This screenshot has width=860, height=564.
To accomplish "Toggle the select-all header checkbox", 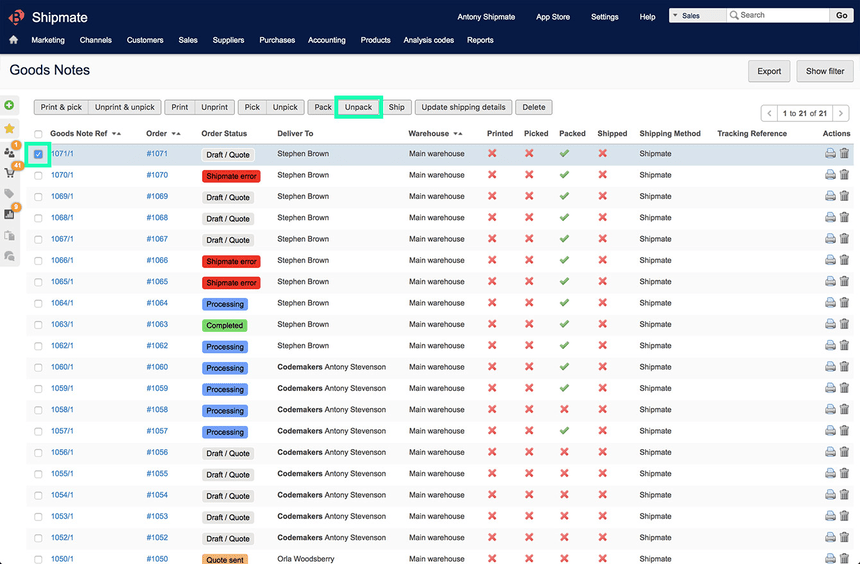I will click(38, 134).
